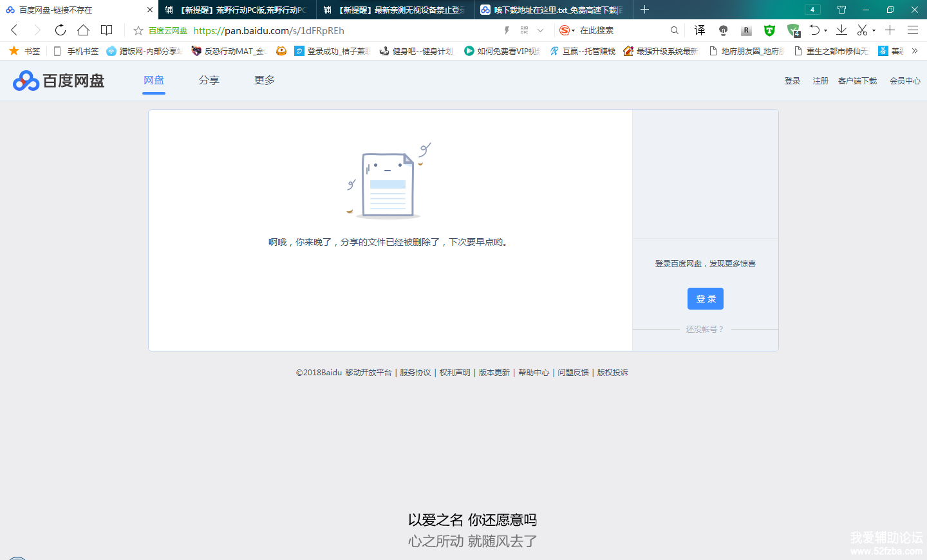Open the 服务协议 footer link

415,373
